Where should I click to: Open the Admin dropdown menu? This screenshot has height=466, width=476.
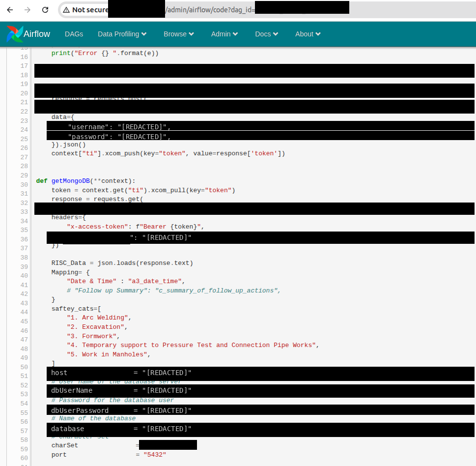pyautogui.click(x=224, y=34)
